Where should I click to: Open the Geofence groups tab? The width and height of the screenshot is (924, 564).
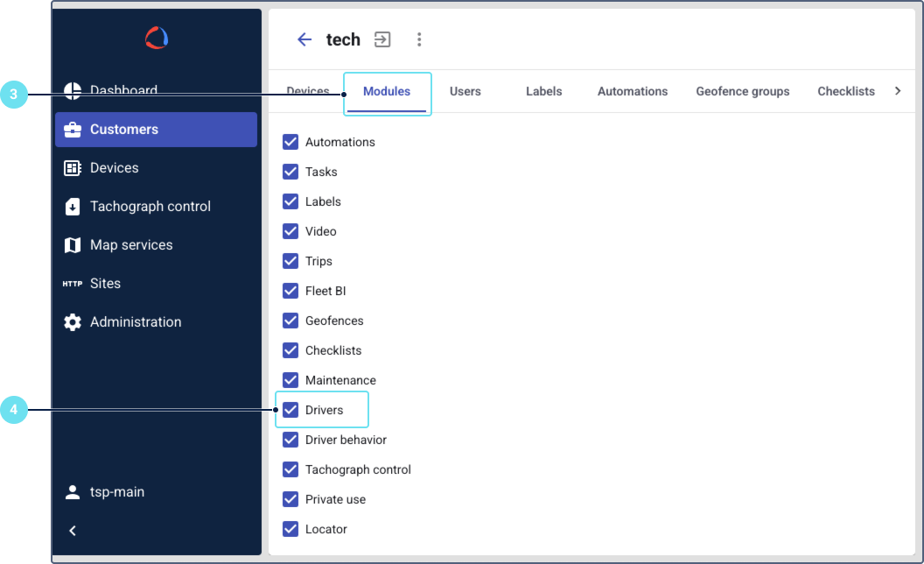(742, 91)
